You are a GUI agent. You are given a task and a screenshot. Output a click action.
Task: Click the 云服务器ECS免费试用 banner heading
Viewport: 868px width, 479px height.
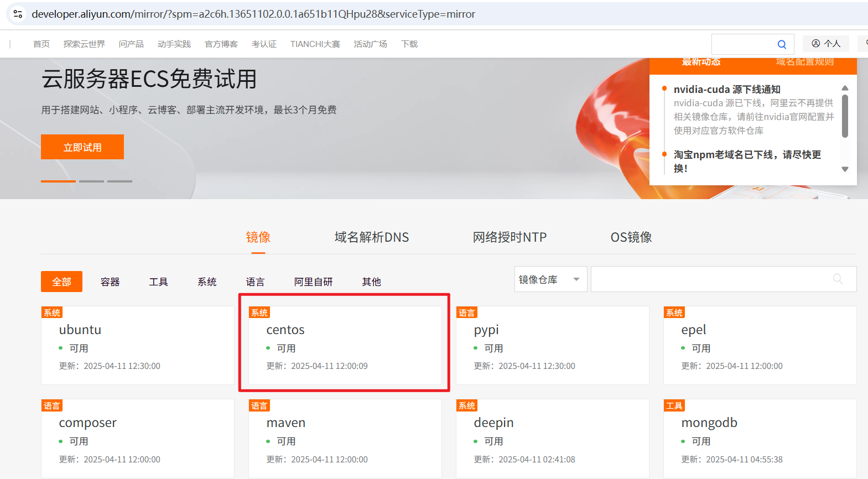point(149,79)
